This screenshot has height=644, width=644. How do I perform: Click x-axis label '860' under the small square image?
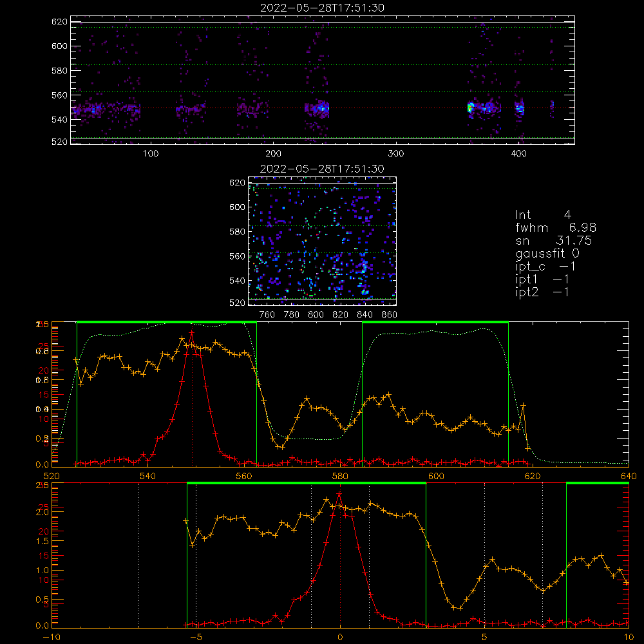click(389, 315)
